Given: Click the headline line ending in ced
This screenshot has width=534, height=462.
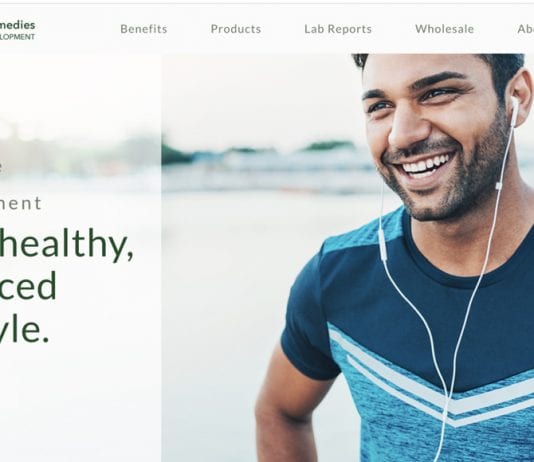Looking at the screenshot, I should click(x=28, y=286).
